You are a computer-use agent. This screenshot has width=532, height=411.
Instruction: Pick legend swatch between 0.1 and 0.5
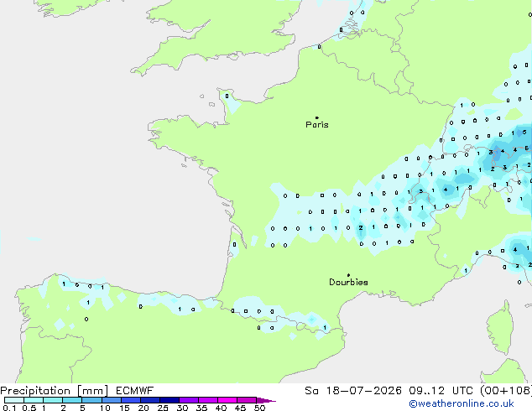point(14,400)
